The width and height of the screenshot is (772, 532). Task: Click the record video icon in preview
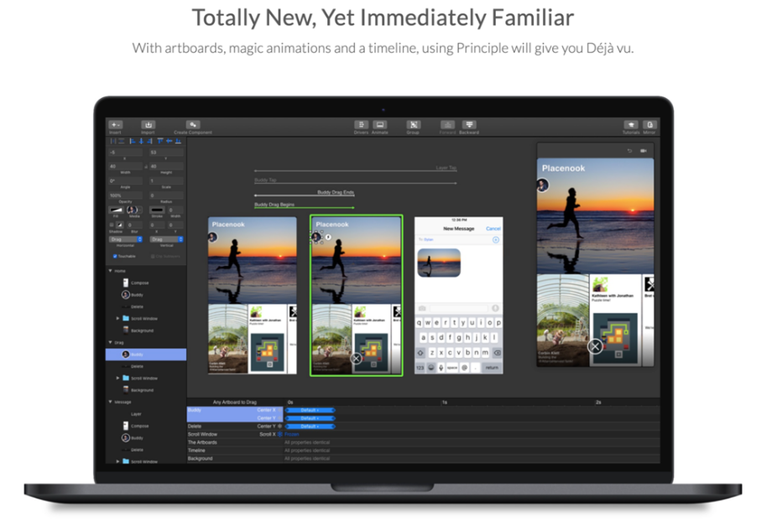tap(644, 150)
